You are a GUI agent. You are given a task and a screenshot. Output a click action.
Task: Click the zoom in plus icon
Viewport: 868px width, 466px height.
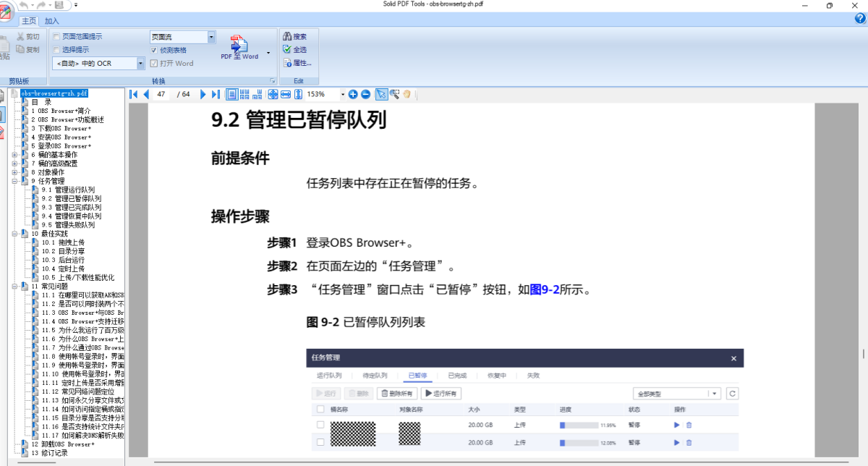(353, 94)
